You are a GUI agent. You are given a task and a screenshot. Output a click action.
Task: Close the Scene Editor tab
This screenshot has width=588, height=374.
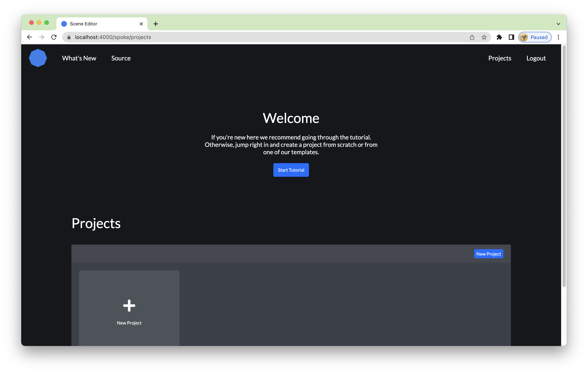141,24
